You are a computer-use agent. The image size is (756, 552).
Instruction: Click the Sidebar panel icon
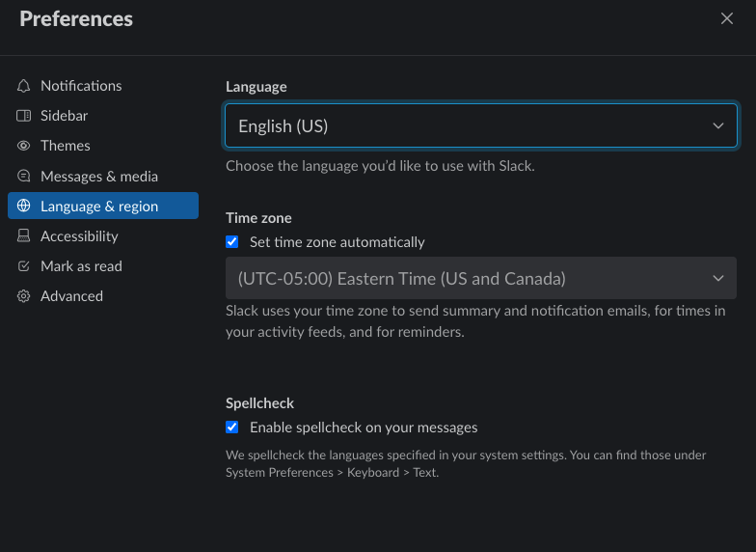[x=23, y=116]
